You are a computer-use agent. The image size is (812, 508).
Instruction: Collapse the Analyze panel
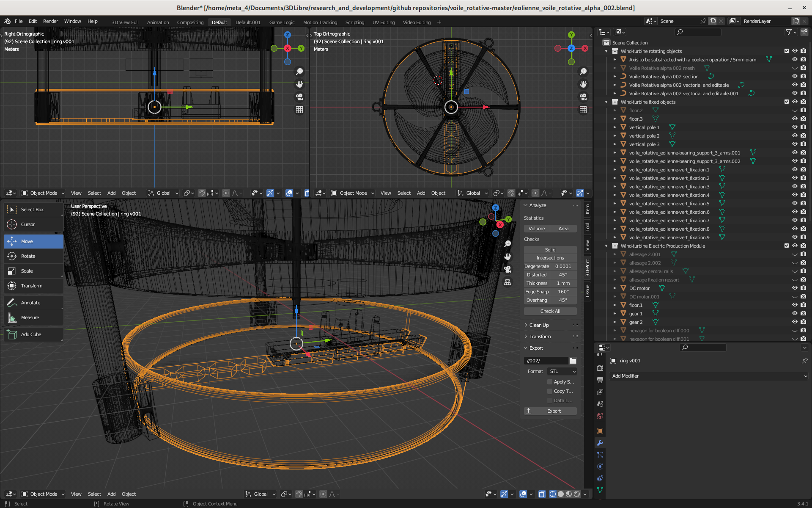click(x=538, y=205)
